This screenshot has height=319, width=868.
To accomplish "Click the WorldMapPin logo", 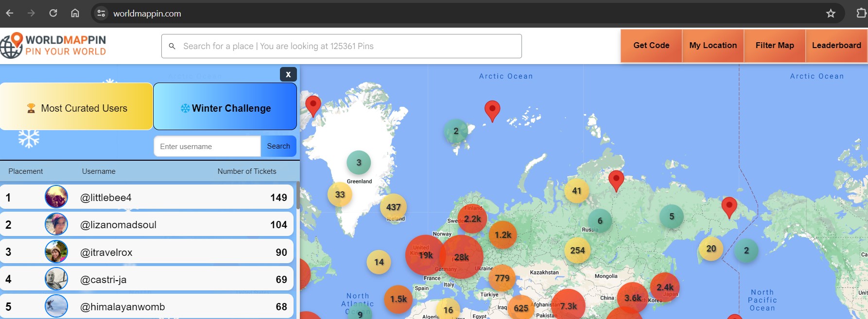I will tap(53, 45).
